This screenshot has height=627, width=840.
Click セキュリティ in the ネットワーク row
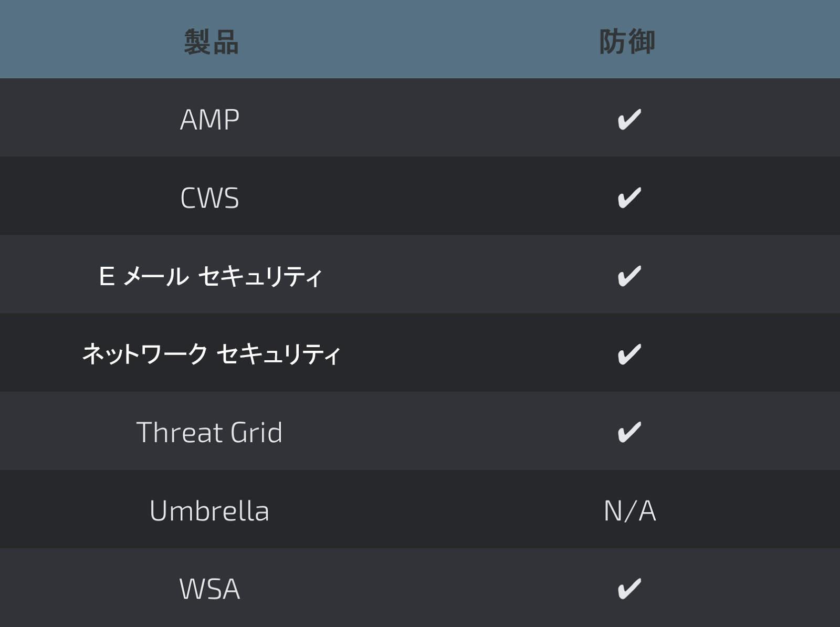point(278,354)
